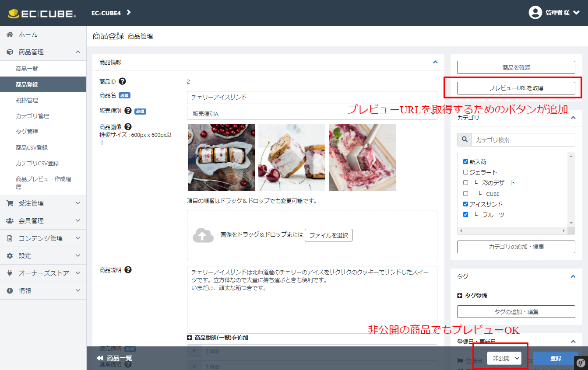
Task: Click the プレビューURLを取得 button
Action: click(516, 88)
